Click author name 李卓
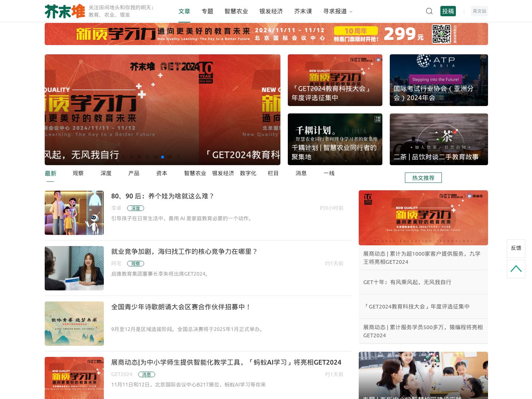The height and width of the screenshot is (399, 532). pos(116,208)
